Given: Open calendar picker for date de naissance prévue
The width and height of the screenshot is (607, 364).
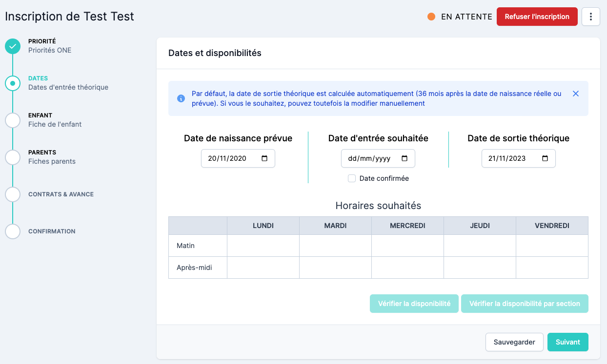Looking at the screenshot, I should click(264, 158).
